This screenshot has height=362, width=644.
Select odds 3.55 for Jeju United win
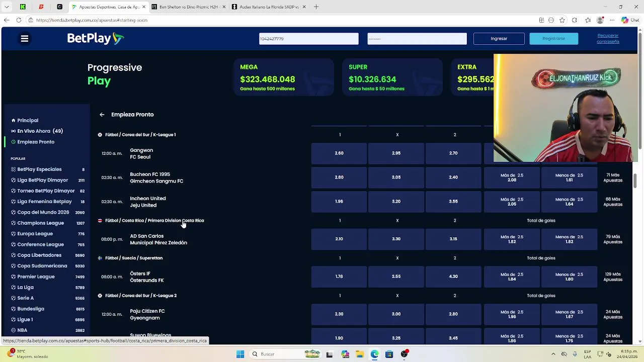point(453,202)
